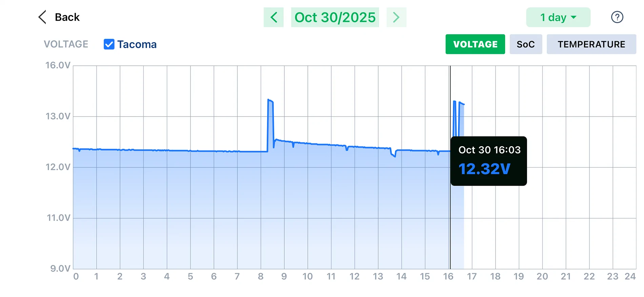
Task: Switch to the SoC tab
Action: (x=525, y=44)
